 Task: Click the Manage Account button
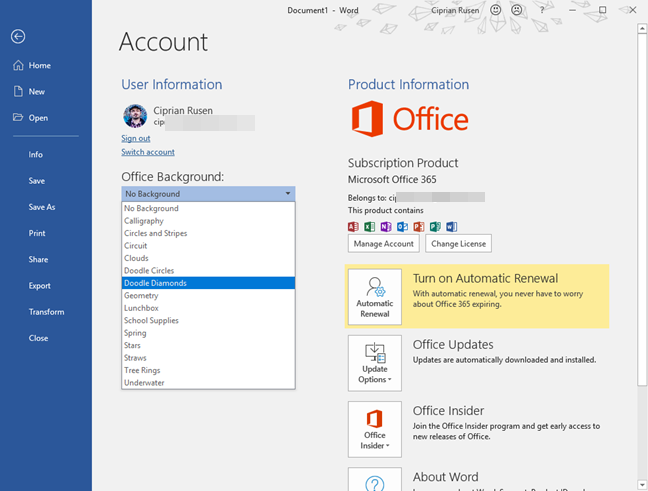click(x=384, y=243)
